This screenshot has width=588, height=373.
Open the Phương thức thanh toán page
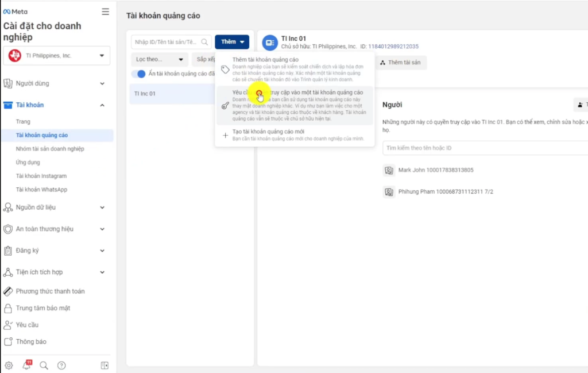pos(51,291)
